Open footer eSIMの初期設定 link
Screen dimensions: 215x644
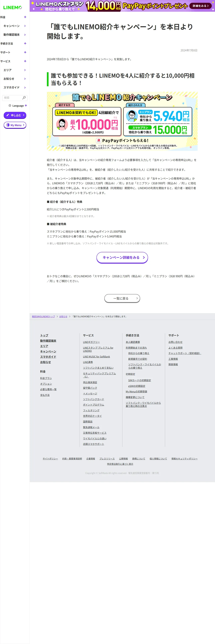click(x=137, y=386)
